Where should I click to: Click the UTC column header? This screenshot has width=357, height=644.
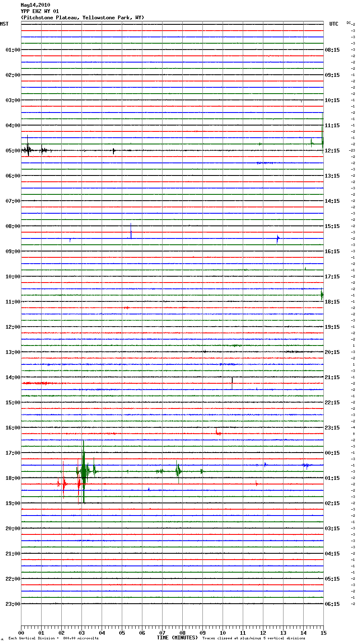[334, 24]
